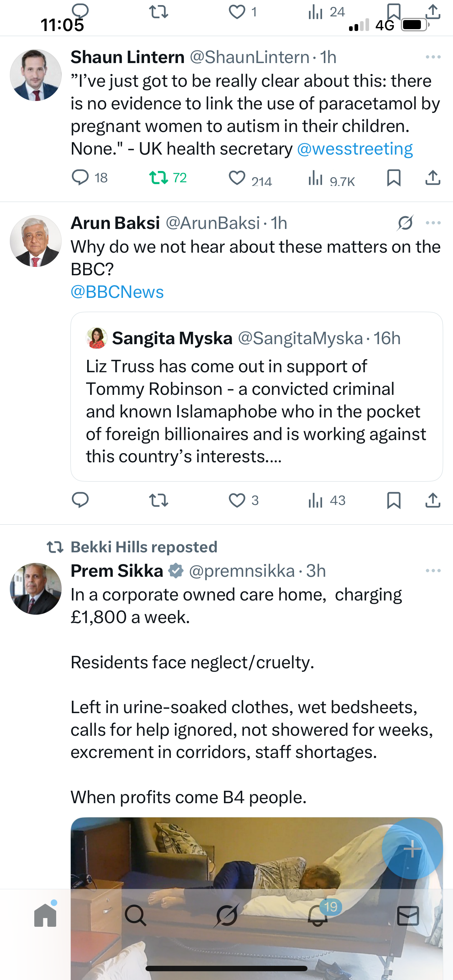Open the @wesstreeting mention link

[x=355, y=149]
